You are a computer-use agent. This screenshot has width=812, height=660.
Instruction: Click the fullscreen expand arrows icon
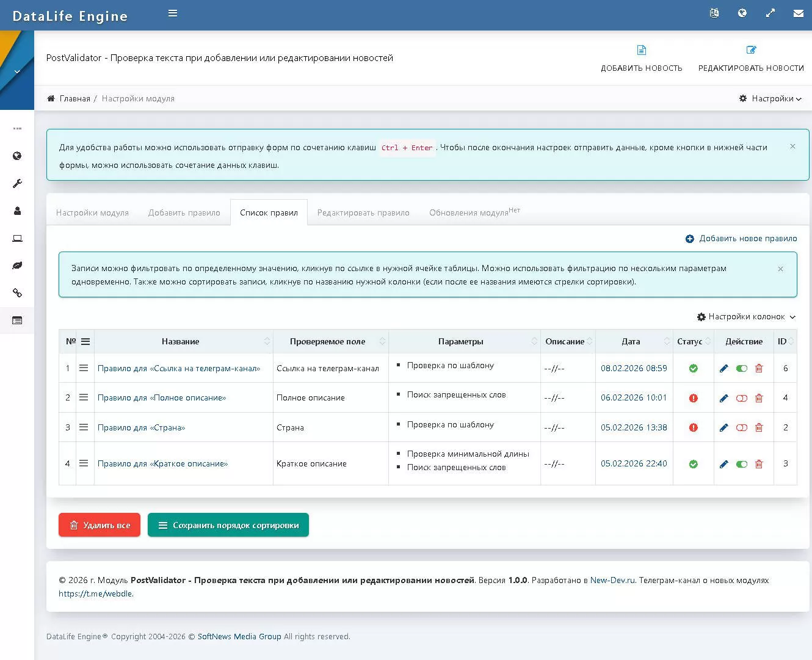tap(770, 13)
